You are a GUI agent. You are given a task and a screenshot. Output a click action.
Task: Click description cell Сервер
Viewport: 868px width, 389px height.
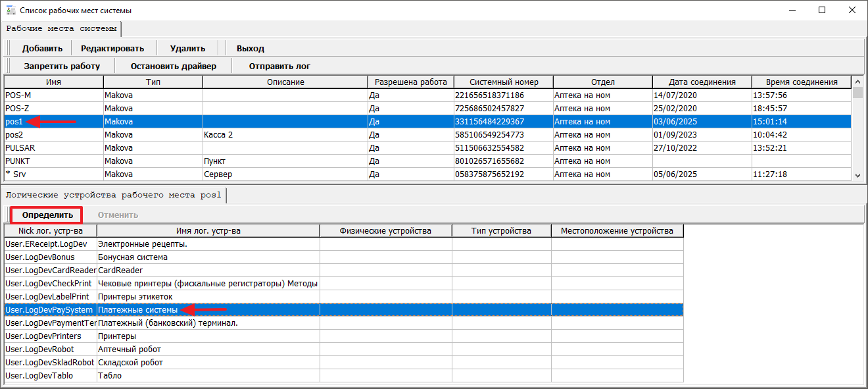[285, 174]
